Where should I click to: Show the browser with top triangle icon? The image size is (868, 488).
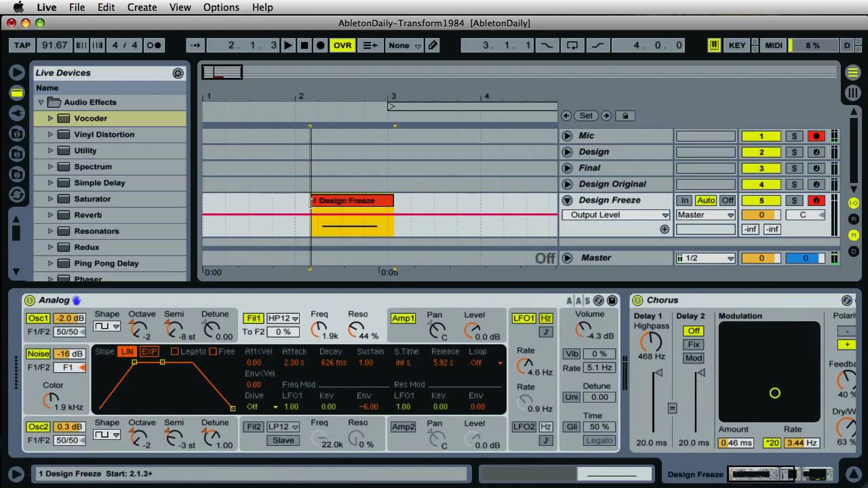click(17, 72)
